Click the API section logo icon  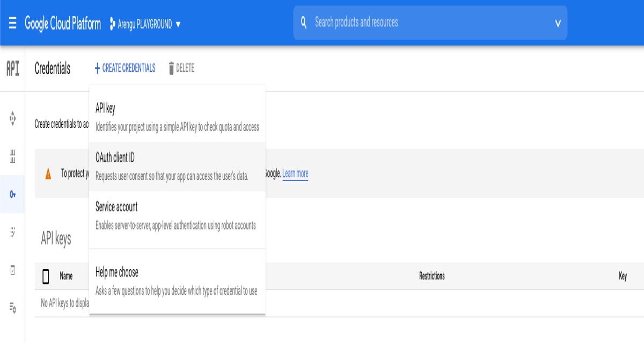point(12,69)
